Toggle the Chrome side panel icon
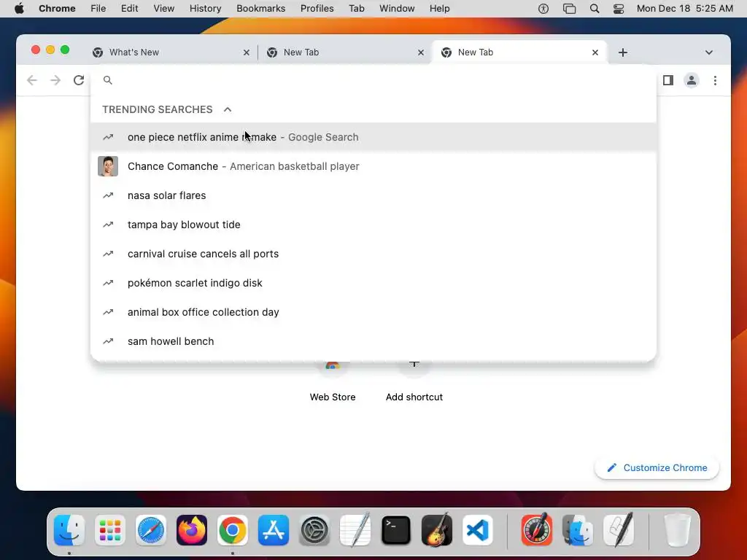This screenshot has width=747, height=560. 668,80
